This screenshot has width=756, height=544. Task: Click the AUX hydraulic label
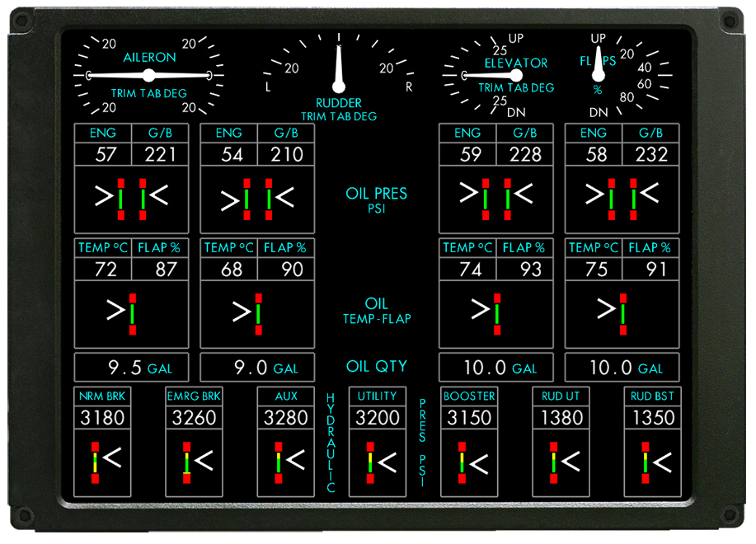click(x=286, y=396)
